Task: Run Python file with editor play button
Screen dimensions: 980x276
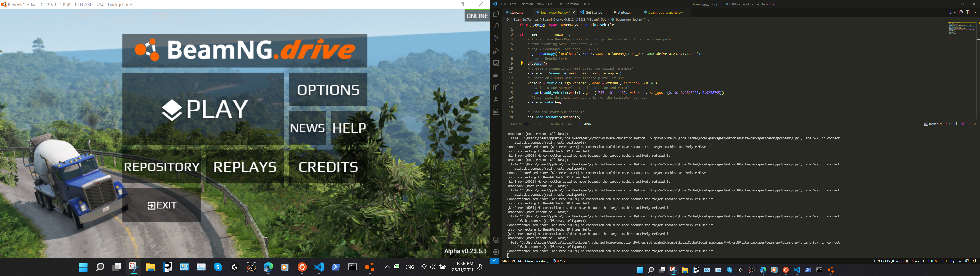Action: tap(950, 13)
